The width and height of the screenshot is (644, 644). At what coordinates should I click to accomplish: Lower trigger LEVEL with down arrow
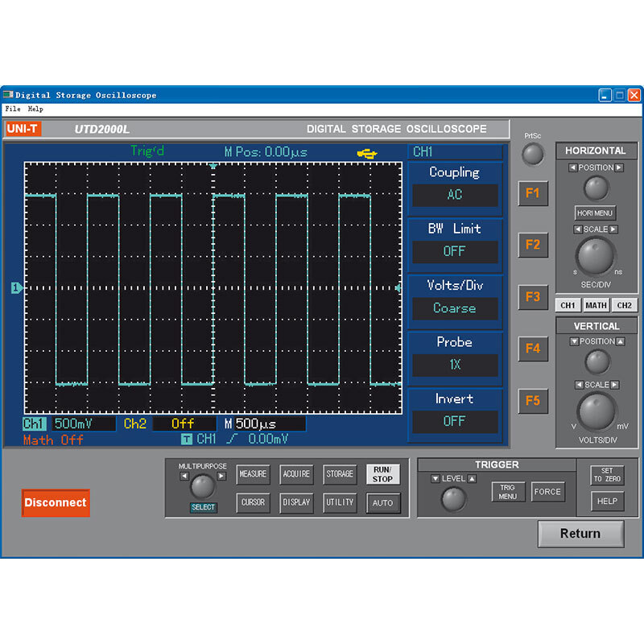click(436, 478)
